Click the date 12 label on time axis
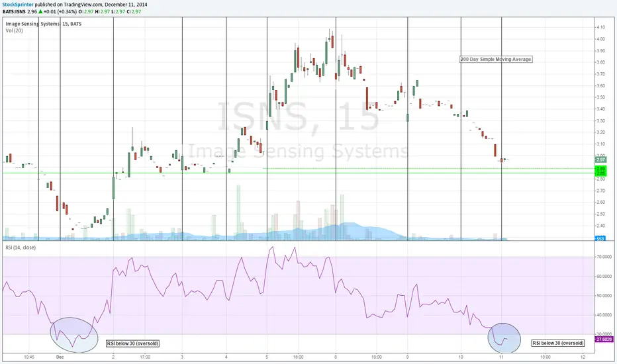The image size is (617, 364). click(x=583, y=357)
